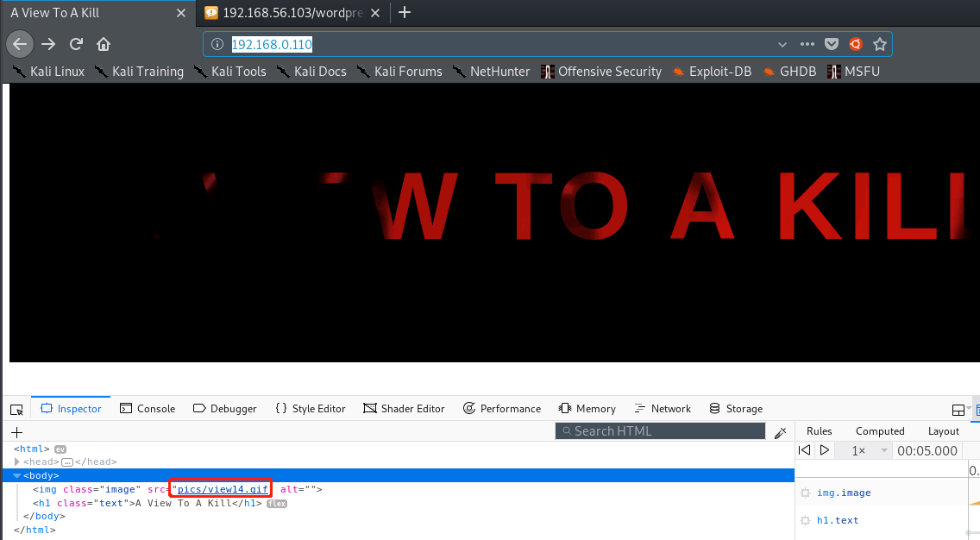Bookmark this page with the star
Screen dimensions: 980x540
880,44
